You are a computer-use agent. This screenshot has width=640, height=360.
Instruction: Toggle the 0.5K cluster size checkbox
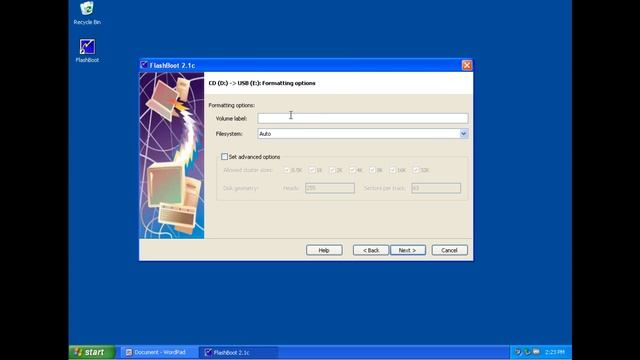[287, 170]
